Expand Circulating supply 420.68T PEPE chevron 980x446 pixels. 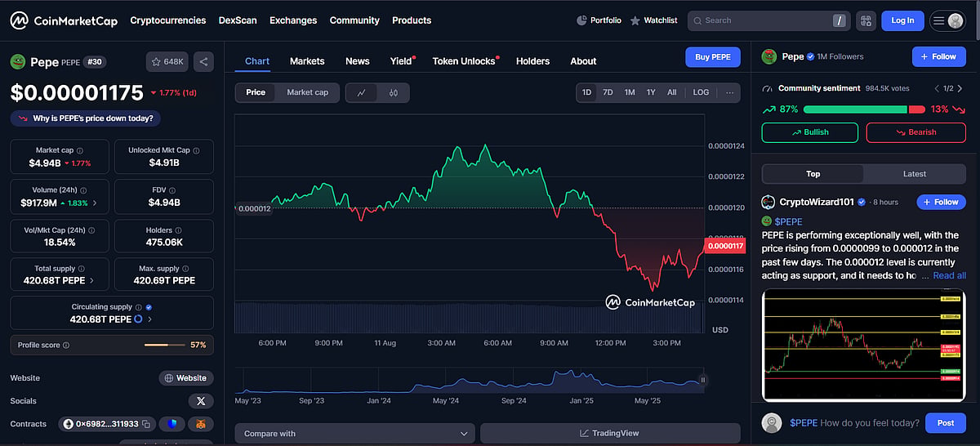pyautogui.click(x=149, y=319)
